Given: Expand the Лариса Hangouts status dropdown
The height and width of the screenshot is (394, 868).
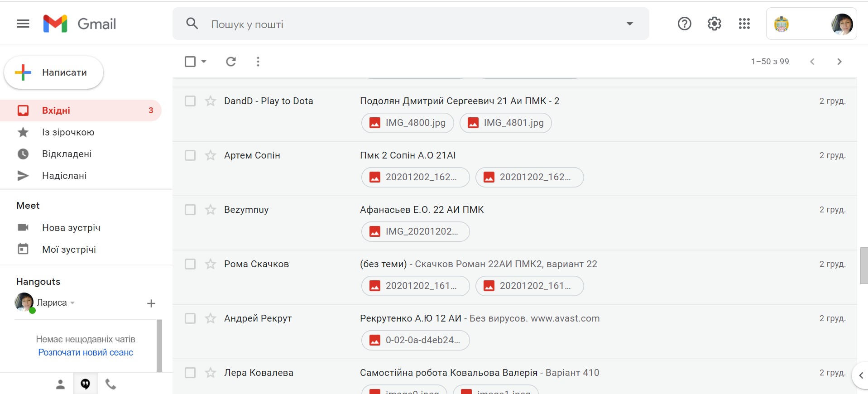Looking at the screenshot, I should 72,303.
